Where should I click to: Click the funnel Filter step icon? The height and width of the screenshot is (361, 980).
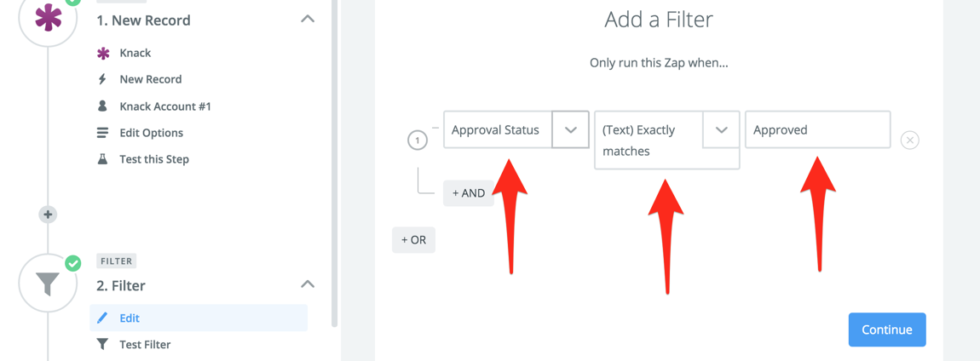coord(48,284)
